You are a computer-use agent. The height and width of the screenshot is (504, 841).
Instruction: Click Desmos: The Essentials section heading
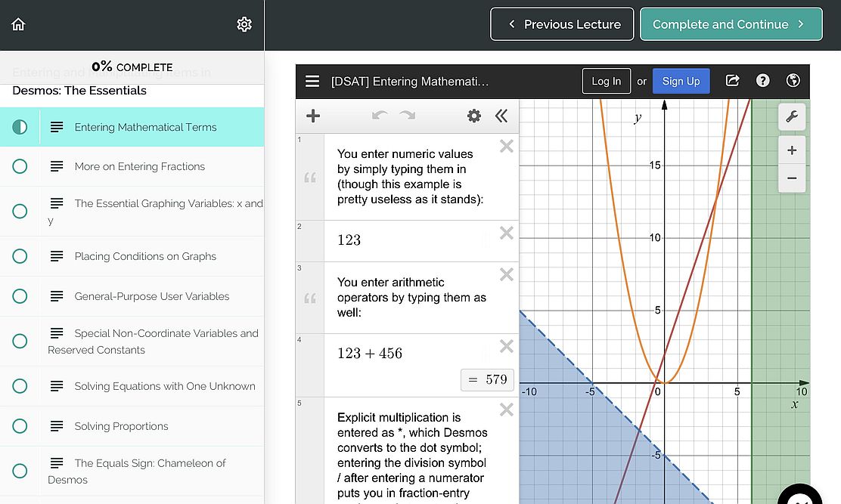coord(79,91)
